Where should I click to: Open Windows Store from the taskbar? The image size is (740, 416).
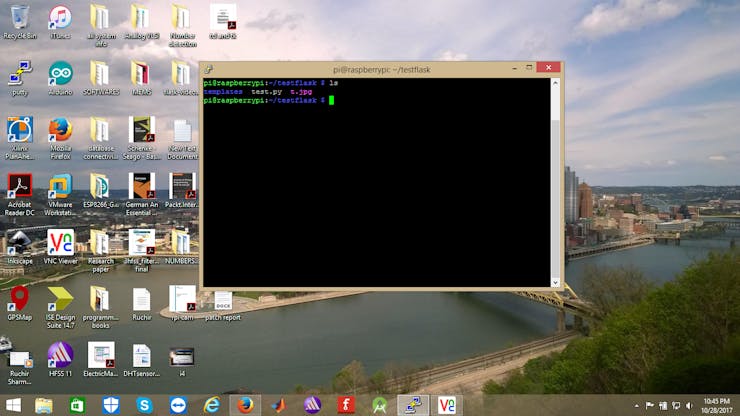point(77,405)
